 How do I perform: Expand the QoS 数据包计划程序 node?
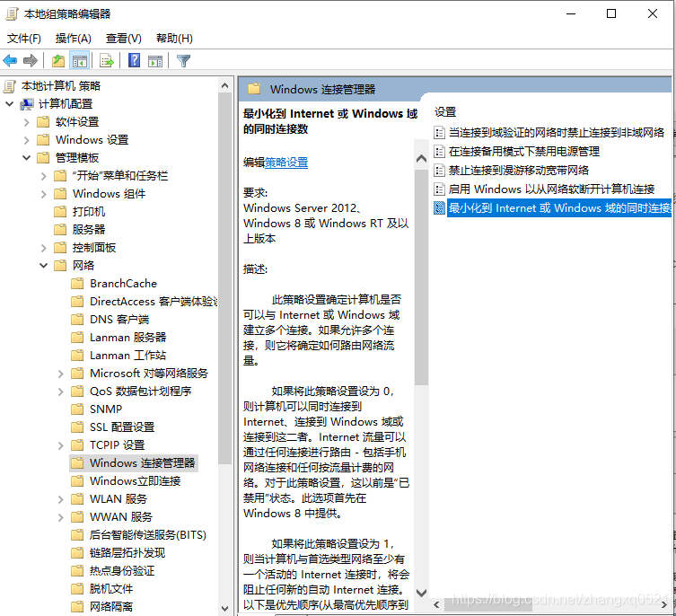coord(61,392)
